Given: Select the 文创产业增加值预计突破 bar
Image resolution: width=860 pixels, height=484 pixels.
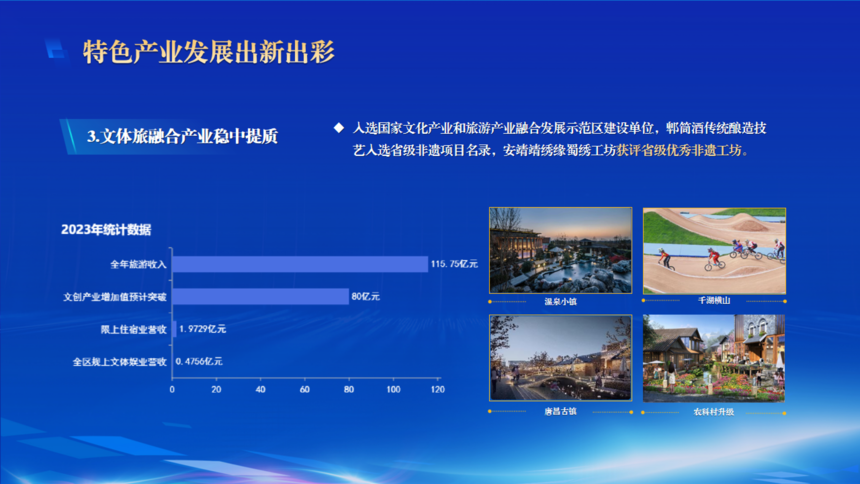Looking at the screenshot, I should click(x=260, y=297).
